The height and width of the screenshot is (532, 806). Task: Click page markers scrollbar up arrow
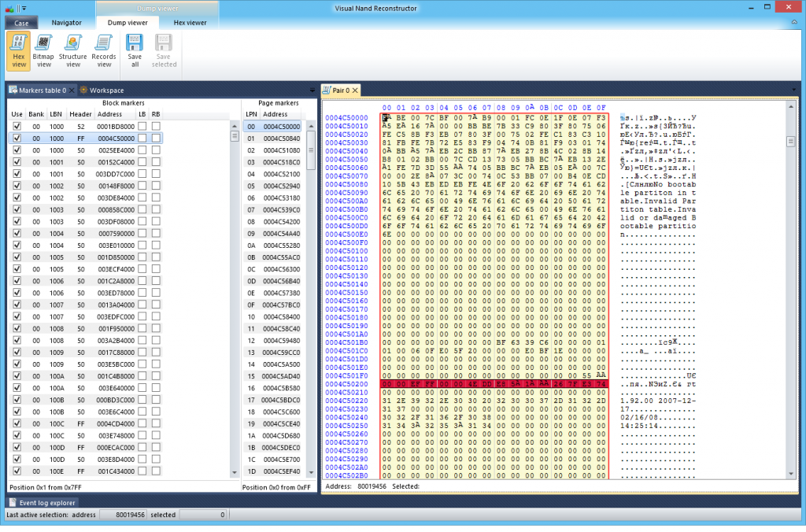tap(311, 126)
